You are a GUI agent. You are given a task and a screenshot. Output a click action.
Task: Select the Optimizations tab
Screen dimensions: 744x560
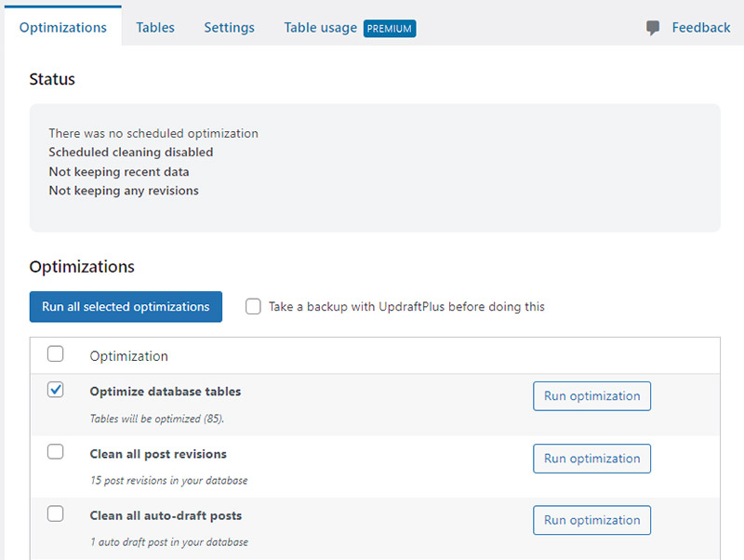pos(62,27)
